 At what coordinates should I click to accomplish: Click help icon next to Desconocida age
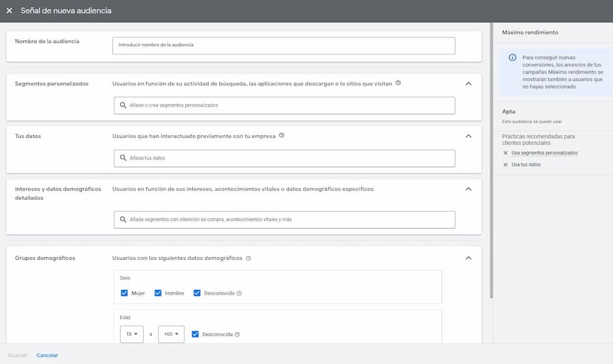[237, 335]
